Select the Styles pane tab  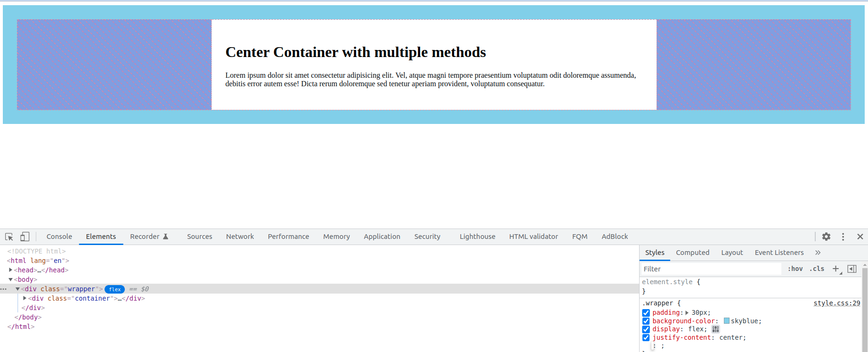[655, 253]
